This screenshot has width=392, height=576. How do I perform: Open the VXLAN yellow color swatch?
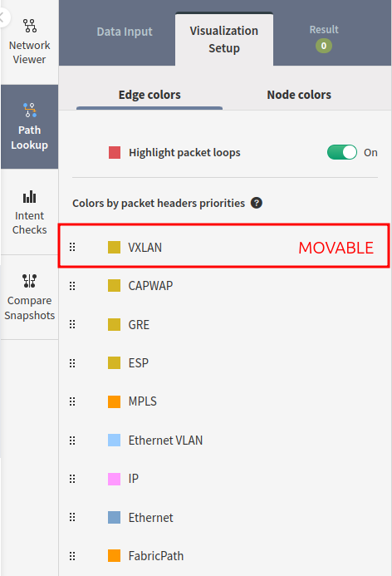pos(114,247)
